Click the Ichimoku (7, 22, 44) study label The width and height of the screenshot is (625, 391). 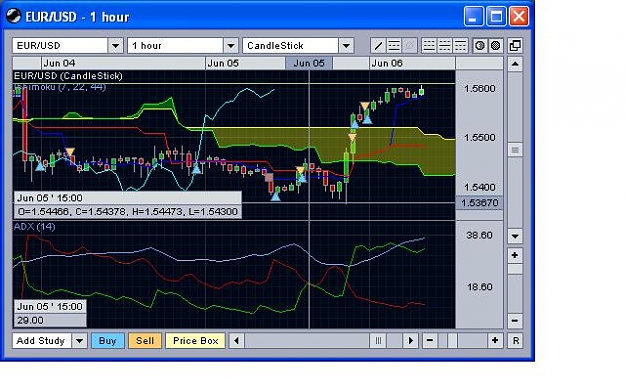click(x=60, y=86)
